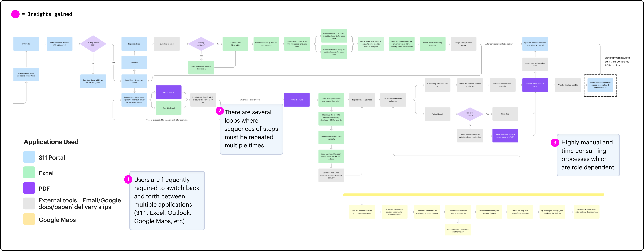This screenshot has width=644, height=251.
Task: Click the Applications Used heading
Action: pos(51,142)
